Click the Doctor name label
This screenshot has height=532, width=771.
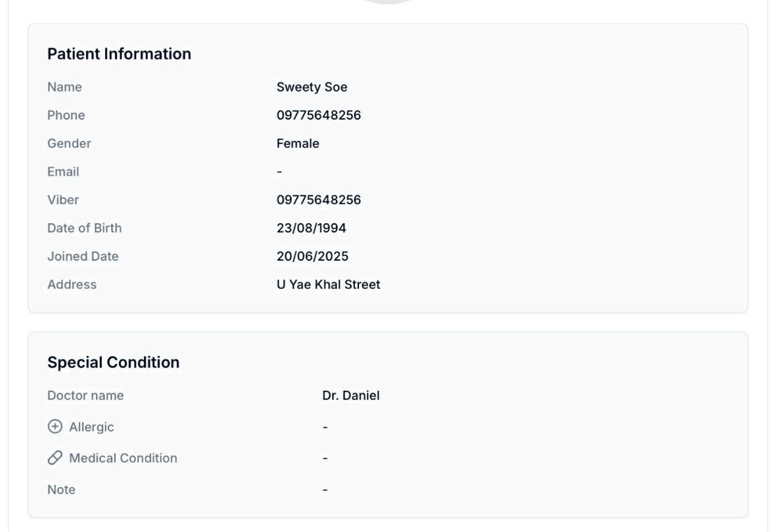tap(85, 395)
